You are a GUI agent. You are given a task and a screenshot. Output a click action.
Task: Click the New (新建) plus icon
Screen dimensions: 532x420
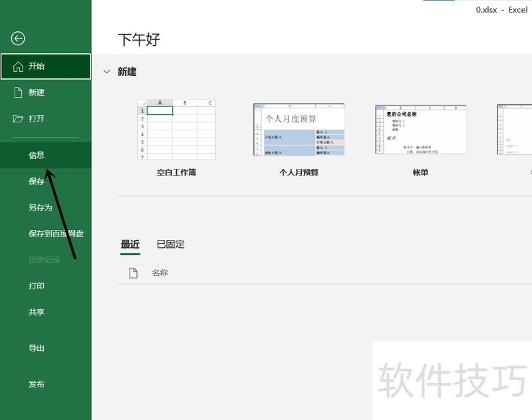click(17, 92)
